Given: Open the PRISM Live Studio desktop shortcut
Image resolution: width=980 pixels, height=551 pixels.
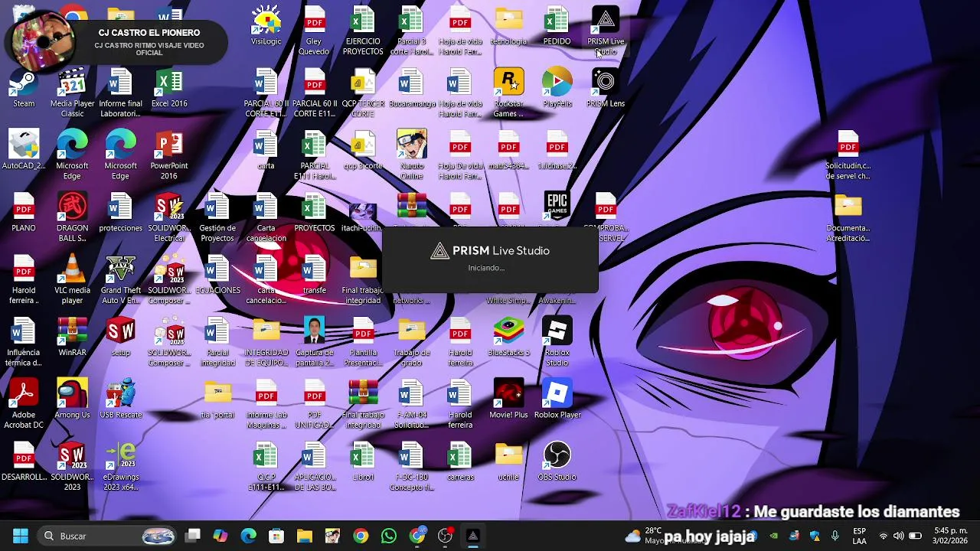Looking at the screenshot, I should [606, 31].
